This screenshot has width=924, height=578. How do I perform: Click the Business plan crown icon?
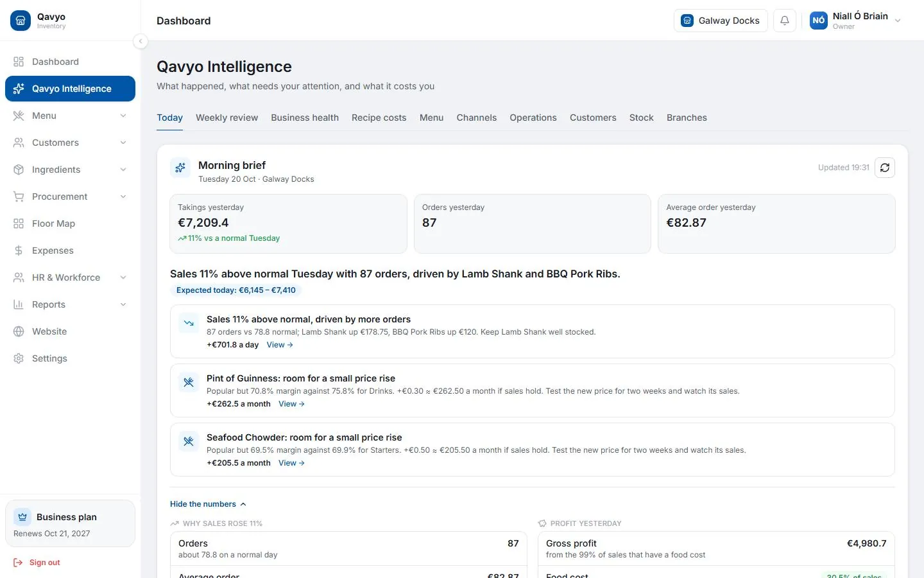[22, 517]
